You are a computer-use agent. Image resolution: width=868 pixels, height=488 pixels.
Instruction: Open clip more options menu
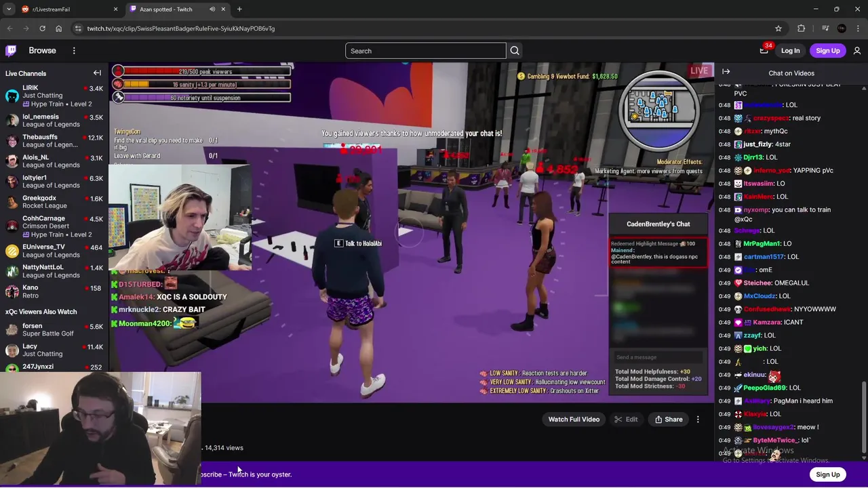[698, 420]
